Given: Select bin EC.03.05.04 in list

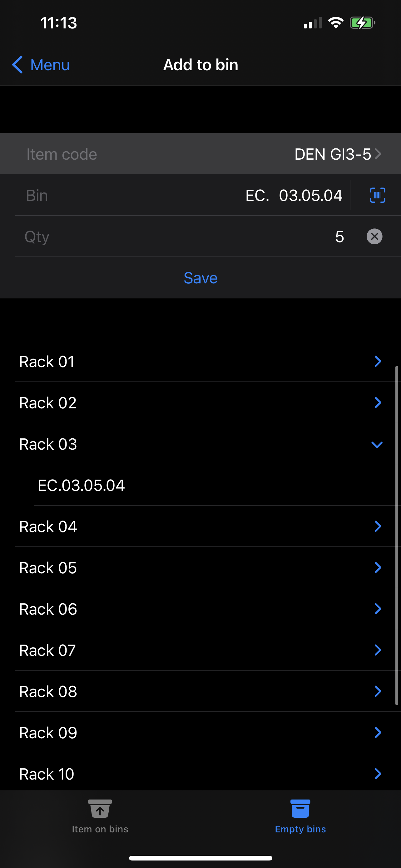Looking at the screenshot, I should (82, 485).
